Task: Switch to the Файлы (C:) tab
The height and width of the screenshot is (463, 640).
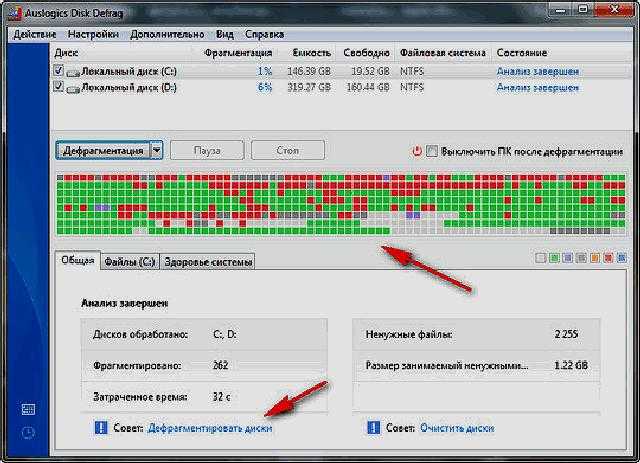Action: pyautogui.click(x=130, y=262)
